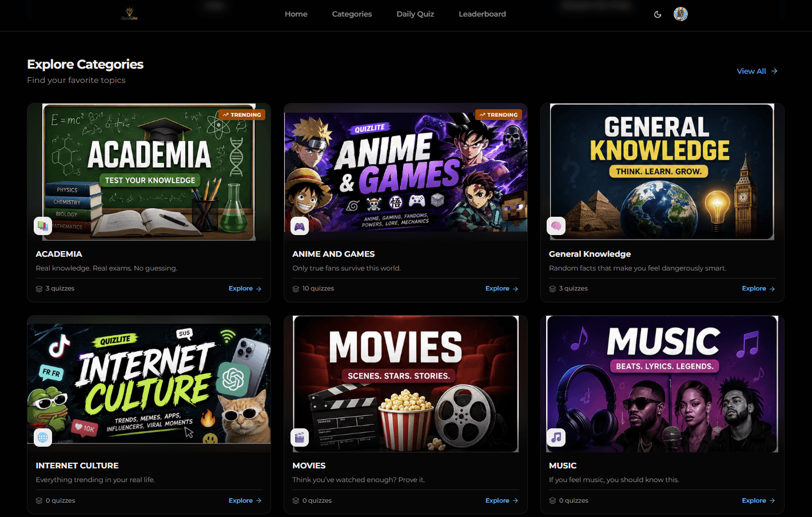Click the Trending badge on Anime & Games
The image size is (812, 517).
[x=499, y=114]
